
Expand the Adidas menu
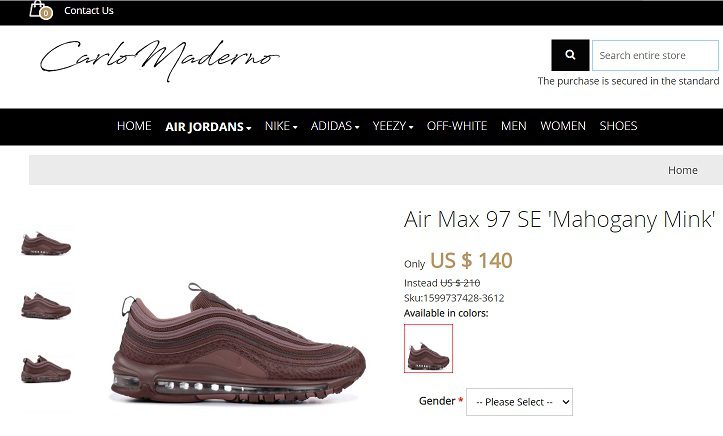click(x=335, y=126)
